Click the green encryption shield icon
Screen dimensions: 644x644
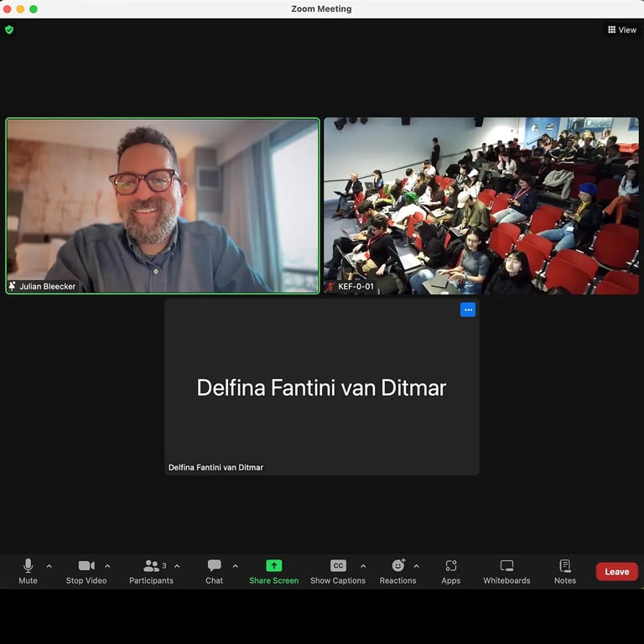pyautogui.click(x=9, y=29)
